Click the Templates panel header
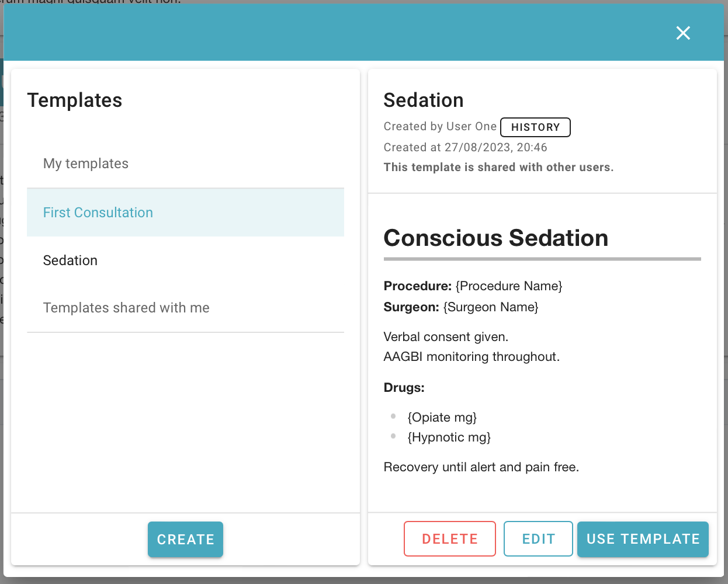The width and height of the screenshot is (728, 584). (75, 100)
